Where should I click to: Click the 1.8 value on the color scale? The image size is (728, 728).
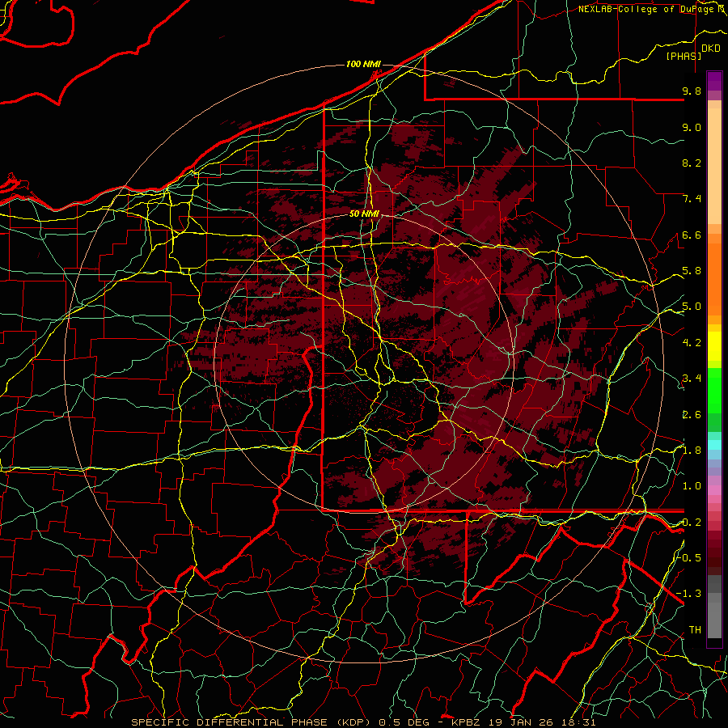(692, 451)
